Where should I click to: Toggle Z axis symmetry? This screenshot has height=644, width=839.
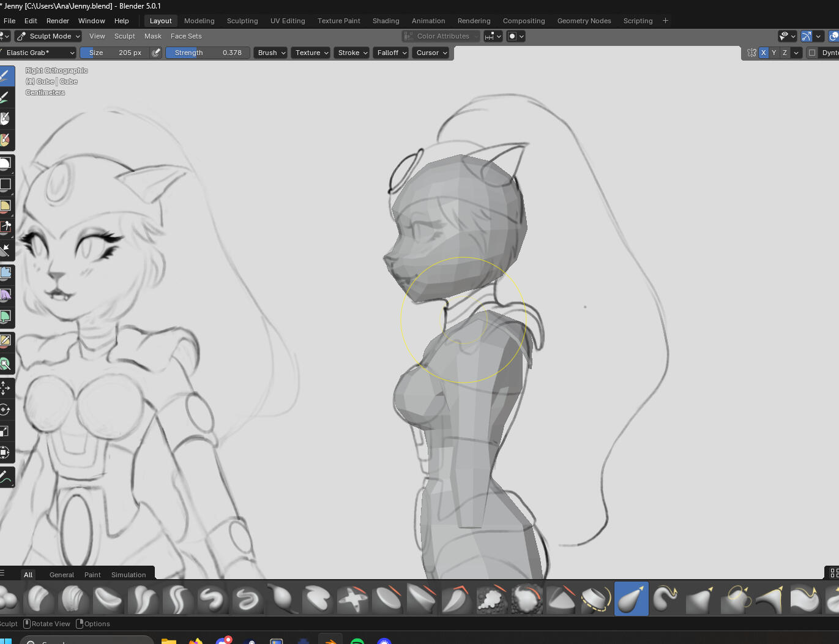(785, 53)
